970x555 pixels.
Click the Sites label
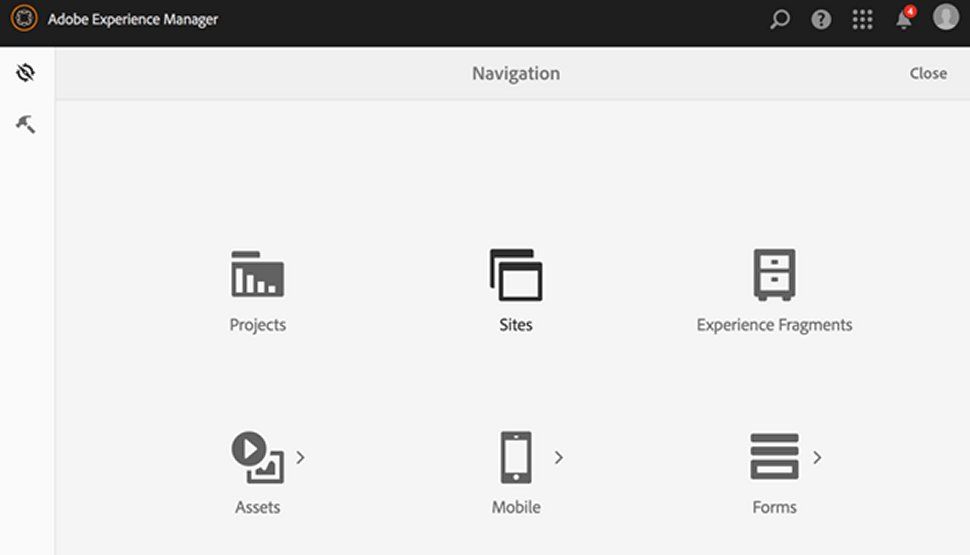pos(516,325)
